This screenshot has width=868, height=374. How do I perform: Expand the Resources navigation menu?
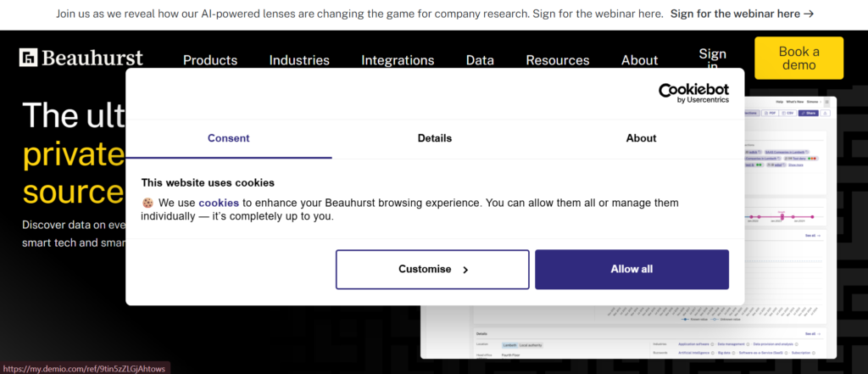click(x=558, y=60)
